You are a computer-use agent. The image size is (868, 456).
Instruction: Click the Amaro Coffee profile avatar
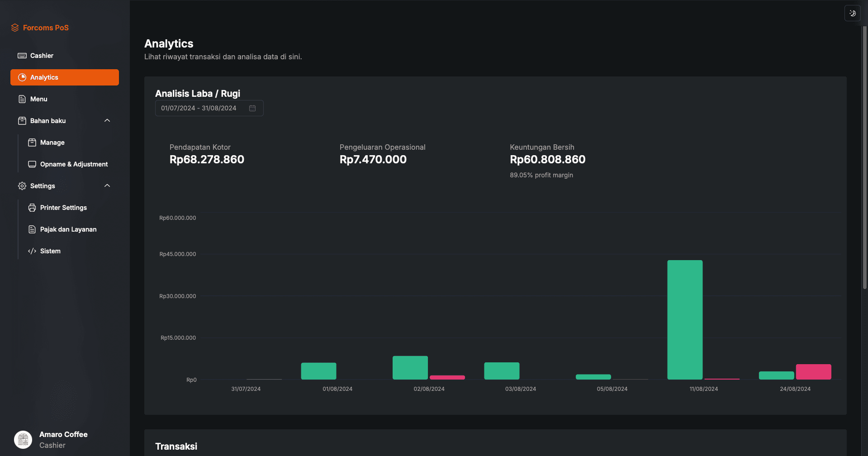coord(23,439)
